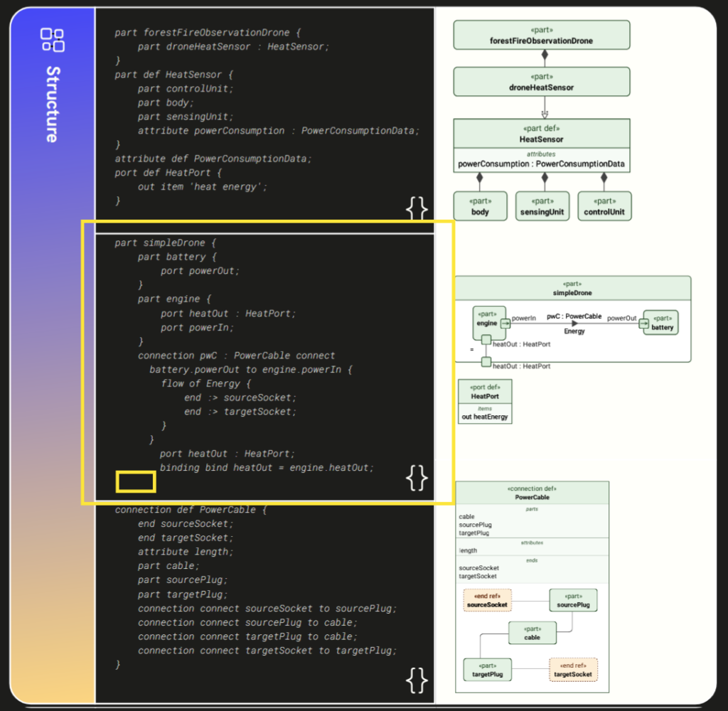
Task: Select the sensingUnit part node
Action: click(542, 207)
